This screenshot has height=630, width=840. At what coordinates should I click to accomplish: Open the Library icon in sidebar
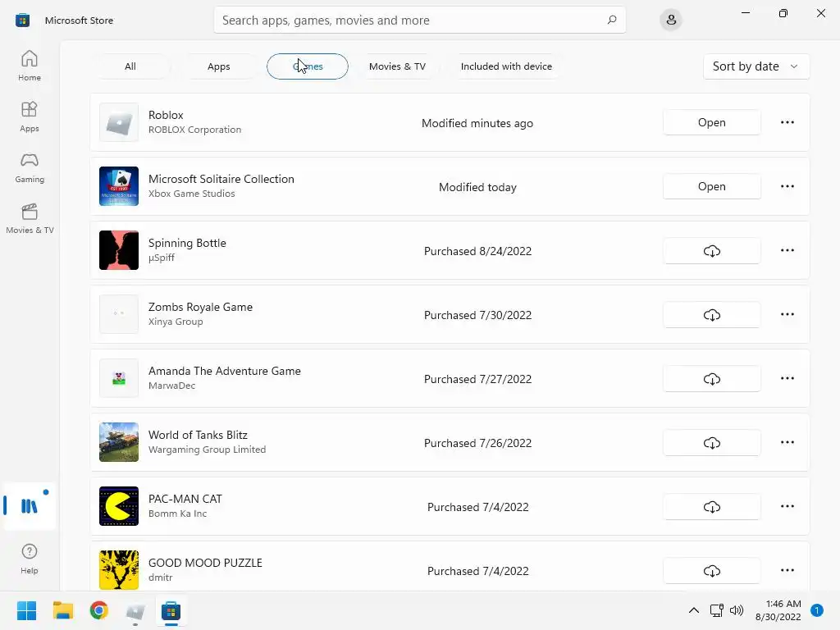[29, 505]
